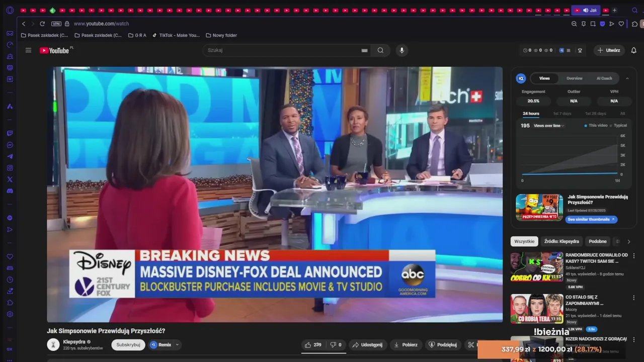
Task: Select the 'Źródło: Klepsydra' filter chip
Action: click(x=561, y=241)
